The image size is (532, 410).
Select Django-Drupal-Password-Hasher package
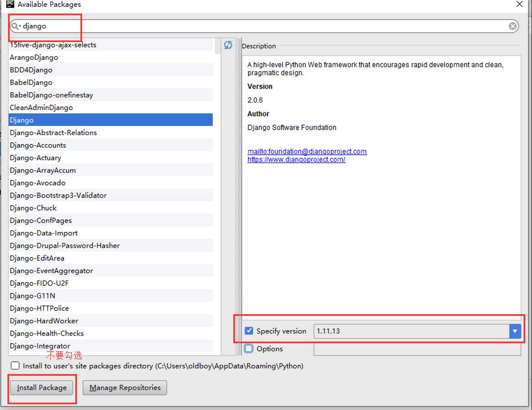click(110, 246)
